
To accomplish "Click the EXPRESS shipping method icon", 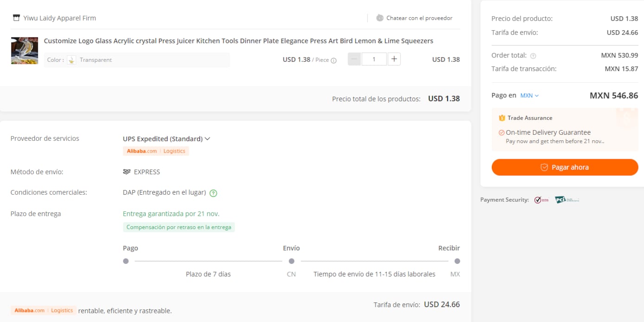I will (x=127, y=172).
